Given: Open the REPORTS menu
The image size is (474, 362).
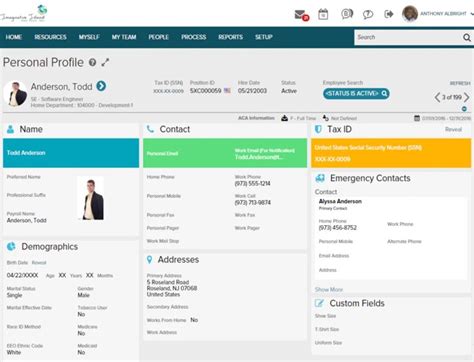Looking at the screenshot, I should click(x=231, y=37).
